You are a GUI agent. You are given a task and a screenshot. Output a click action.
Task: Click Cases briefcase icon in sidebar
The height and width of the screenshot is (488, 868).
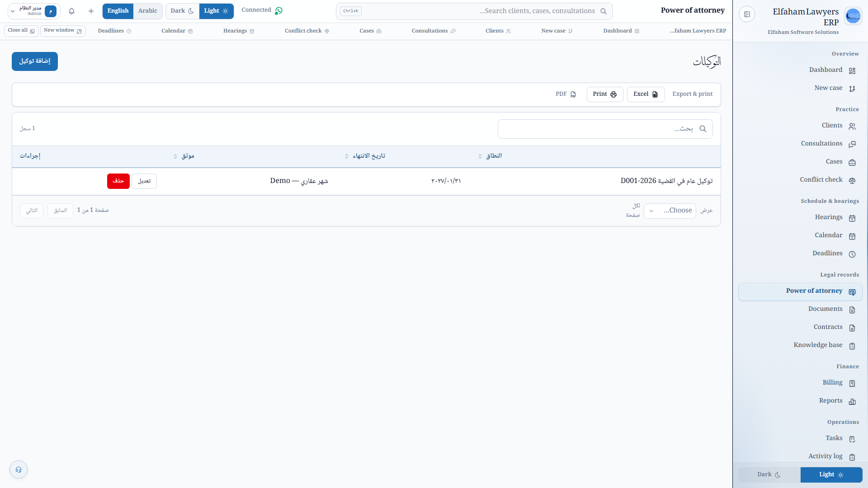(x=852, y=163)
